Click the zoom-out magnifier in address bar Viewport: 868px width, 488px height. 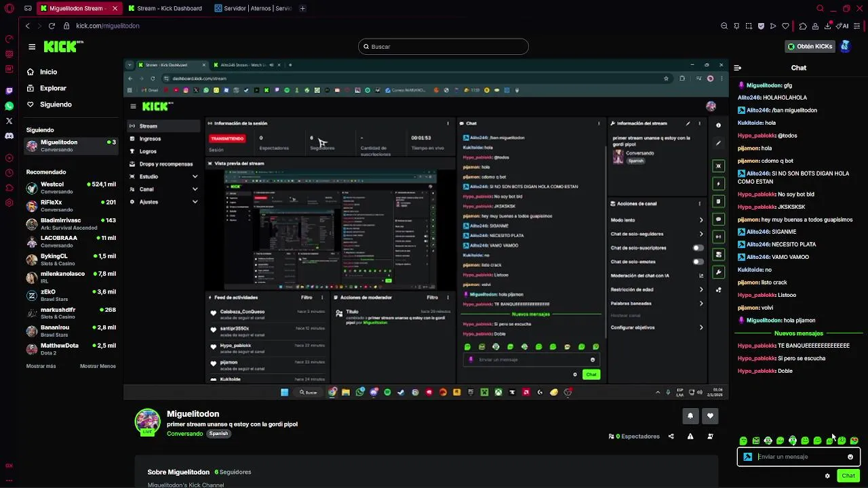click(724, 26)
